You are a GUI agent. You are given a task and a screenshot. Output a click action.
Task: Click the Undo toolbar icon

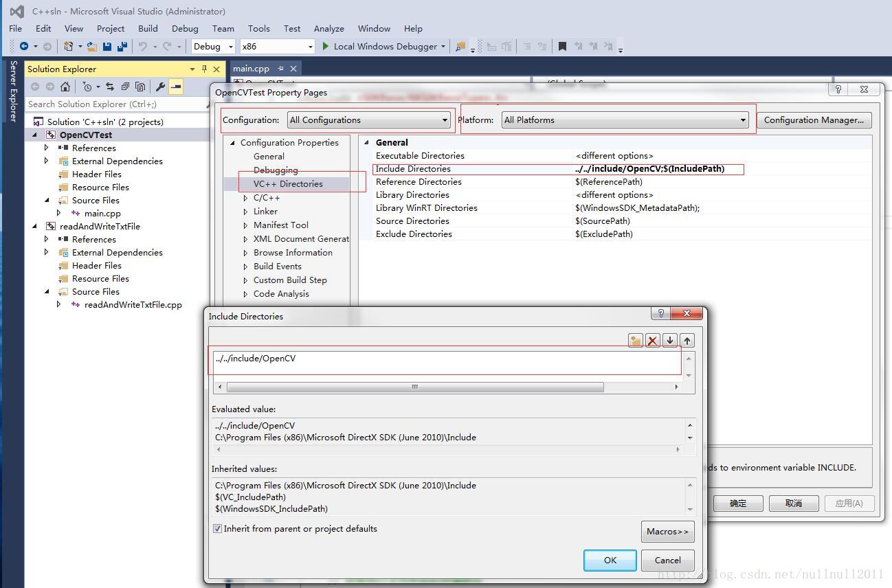pos(142,46)
